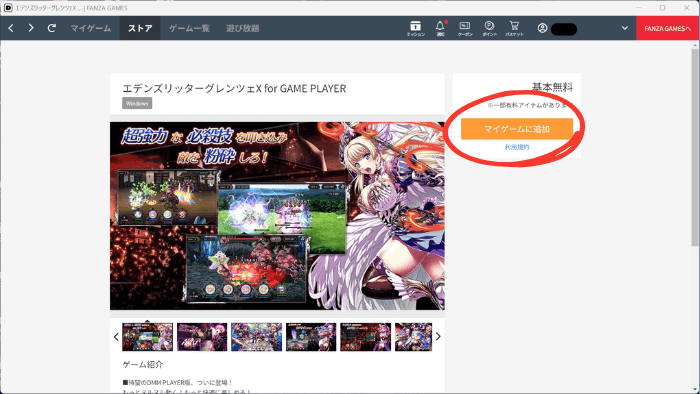Click the 基本無料 price label
The image size is (700, 394).
pos(552,87)
